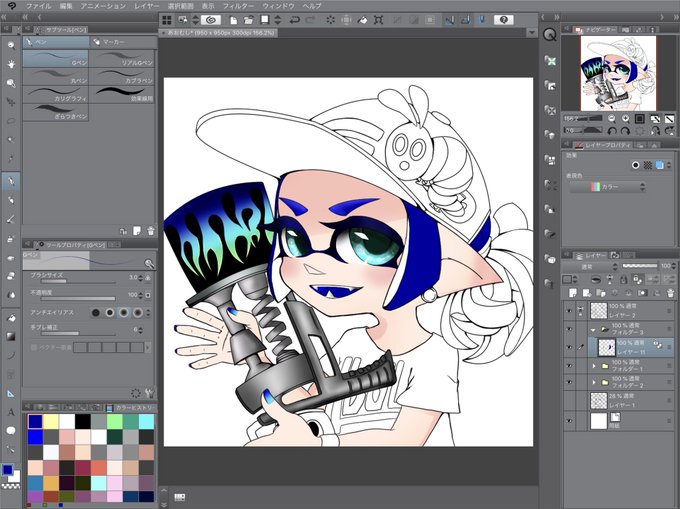Toggle visibility of フォルダー 3
Viewport: 680px width, 509px height.
[x=569, y=329]
